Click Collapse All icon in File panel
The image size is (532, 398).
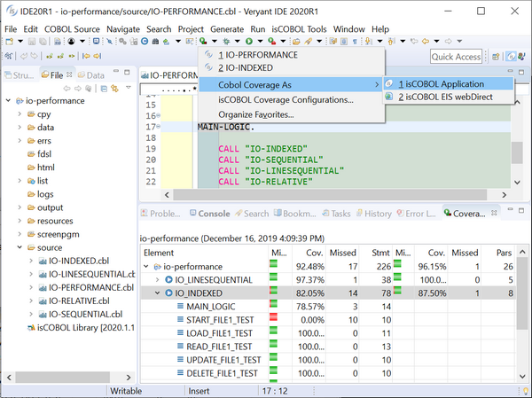click(x=103, y=89)
